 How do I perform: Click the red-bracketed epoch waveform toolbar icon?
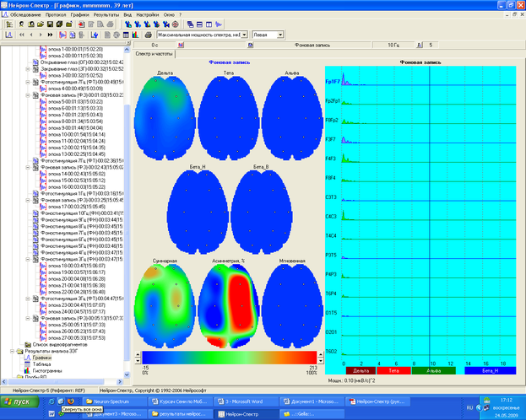click(62, 35)
